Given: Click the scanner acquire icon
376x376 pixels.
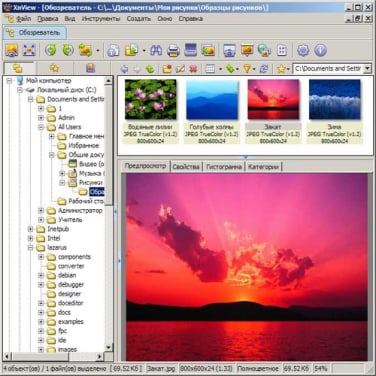Looking at the screenshot, I should pos(191,50).
